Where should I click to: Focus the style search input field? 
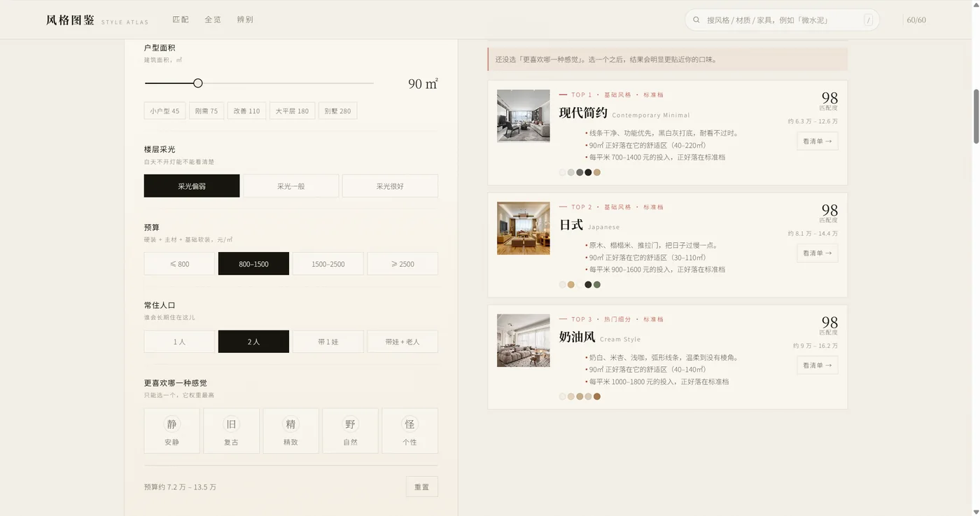[x=782, y=20]
